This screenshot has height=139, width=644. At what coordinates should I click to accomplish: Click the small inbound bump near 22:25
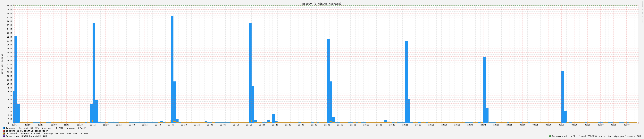click(x=273, y=118)
